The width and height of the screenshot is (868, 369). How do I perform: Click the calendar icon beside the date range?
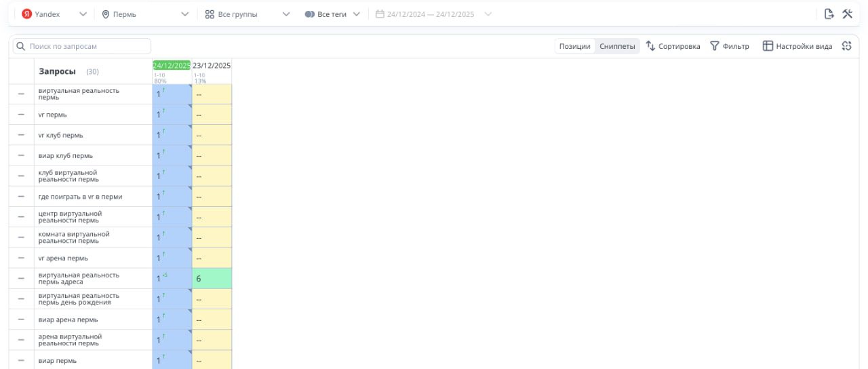click(x=380, y=14)
